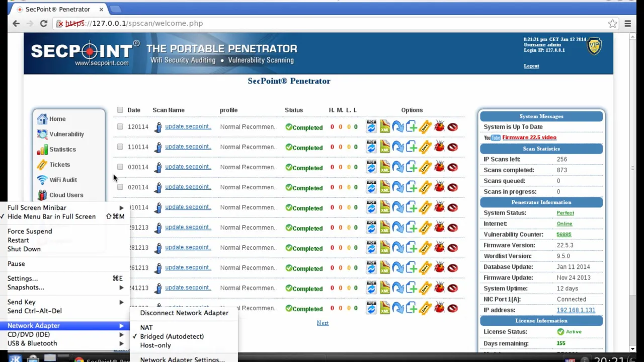The width and height of the screenshot is (644, 362).
Task: Click the add-copy plus icon on row 241213
Action: point(411,287)
